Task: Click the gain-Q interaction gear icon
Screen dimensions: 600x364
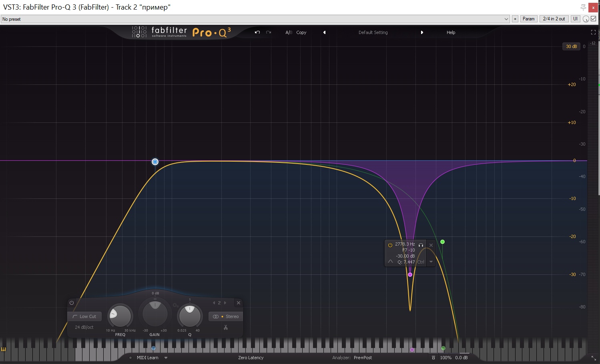Action: [175, 305]
